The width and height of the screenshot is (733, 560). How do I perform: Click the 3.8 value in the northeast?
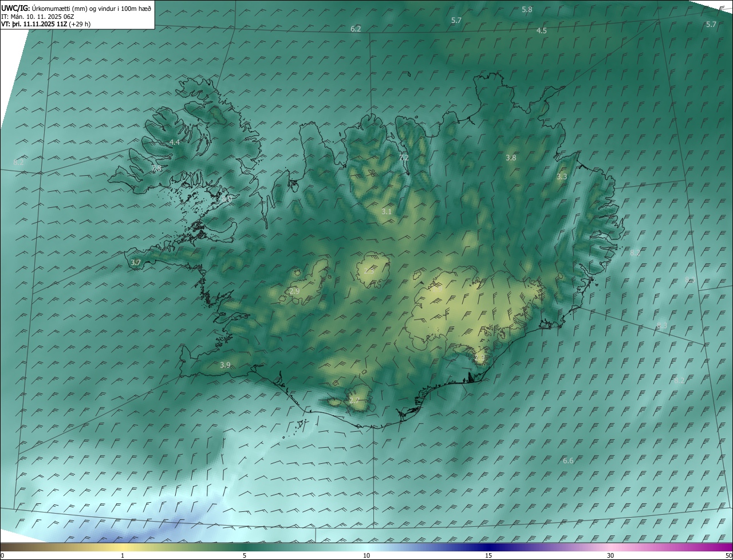(x=511, y=157)
